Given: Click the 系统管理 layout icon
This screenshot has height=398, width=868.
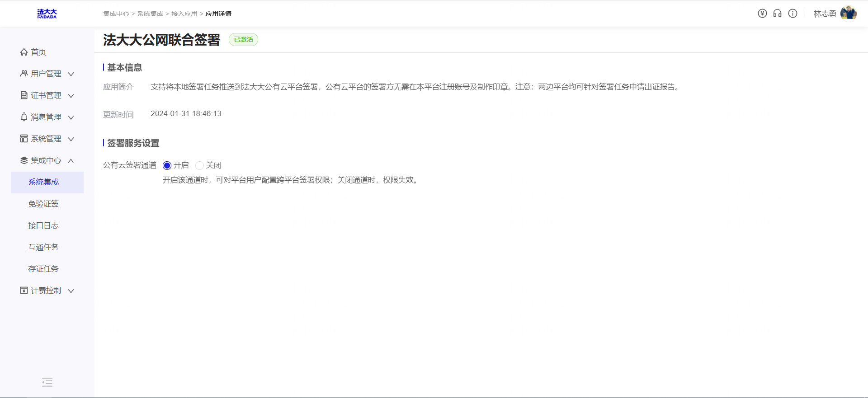Looking at the screenshot, I should tap(24, 139).
